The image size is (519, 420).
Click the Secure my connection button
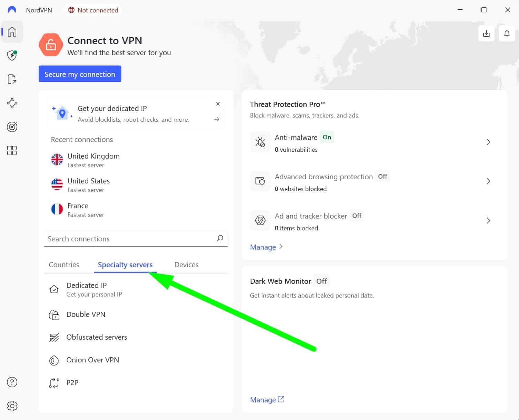point(80,74)
